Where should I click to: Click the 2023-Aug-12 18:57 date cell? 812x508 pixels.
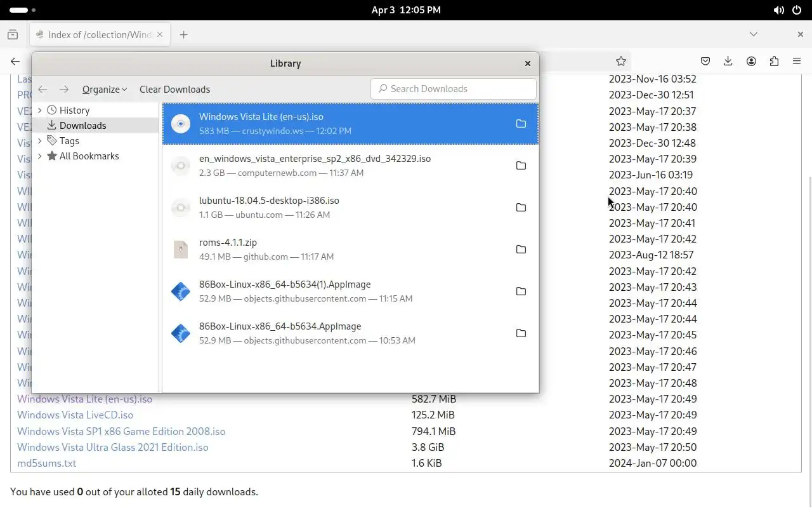(652, 255)
